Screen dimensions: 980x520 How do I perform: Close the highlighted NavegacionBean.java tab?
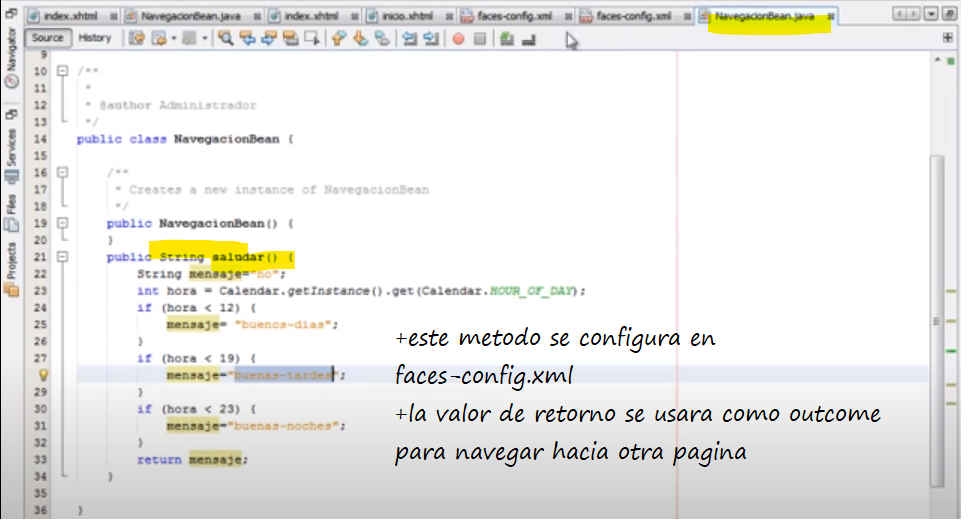pos(831,16)
